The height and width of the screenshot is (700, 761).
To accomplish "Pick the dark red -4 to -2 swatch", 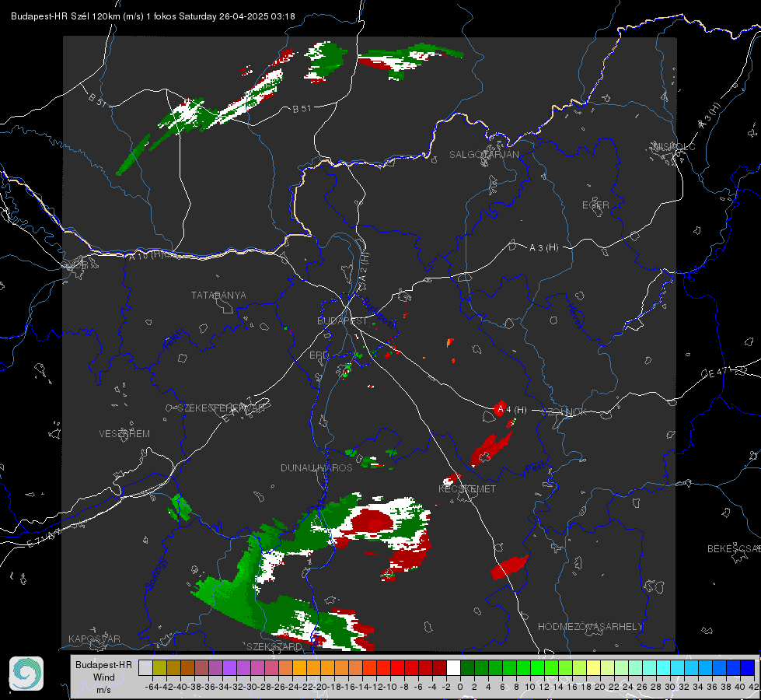I will (x=439, y=668).
